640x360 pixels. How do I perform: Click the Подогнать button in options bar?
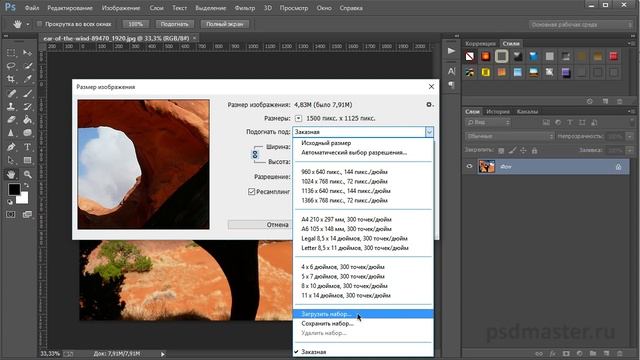click(x=174, y=24)
